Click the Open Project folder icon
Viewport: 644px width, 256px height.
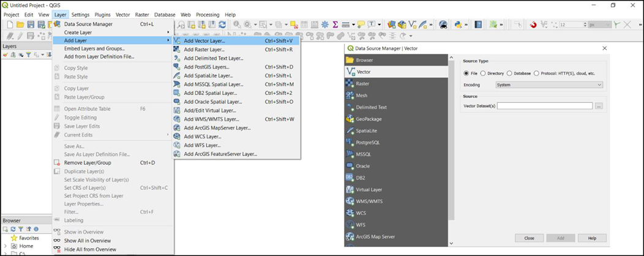pos(20,24)
